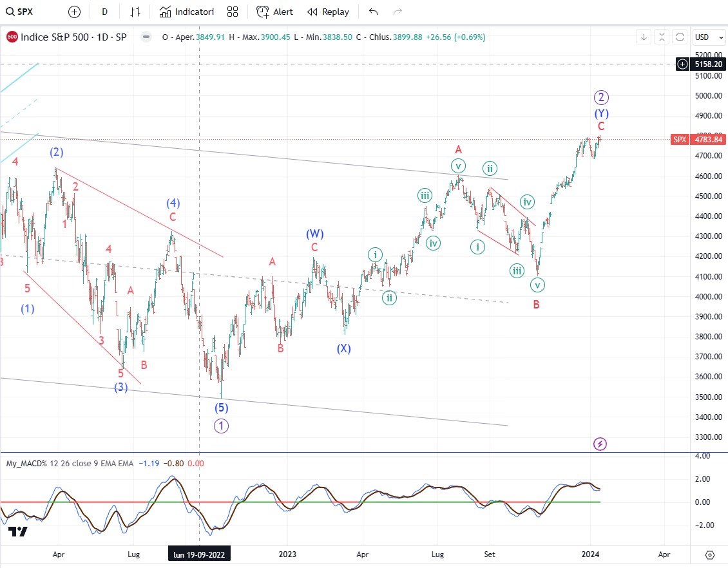Click the down arrow pane control
This screenshot has width=728, height=568.
pyautogui.click(x=644, y=37)
